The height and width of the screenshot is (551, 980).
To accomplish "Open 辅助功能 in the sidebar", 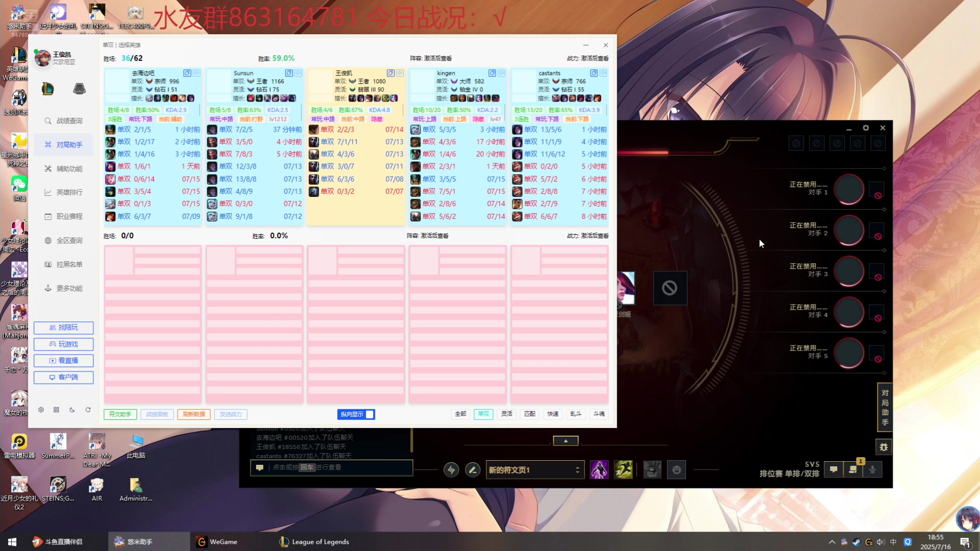I will tap(64, 169).
